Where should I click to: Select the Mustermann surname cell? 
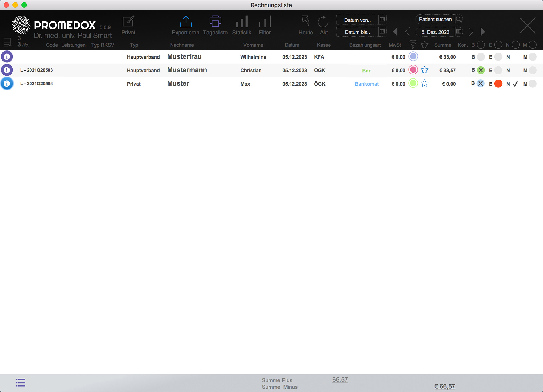coord(187,70)
